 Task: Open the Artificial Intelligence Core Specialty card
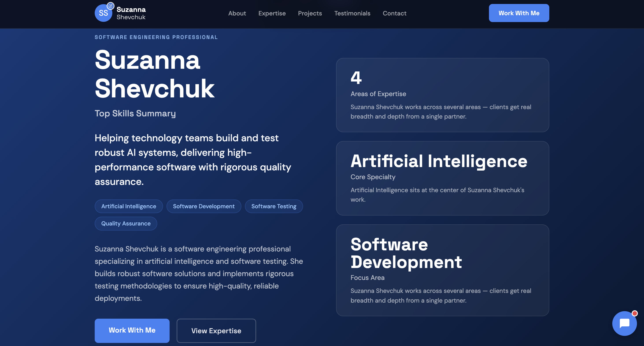(x=442, y=178)
